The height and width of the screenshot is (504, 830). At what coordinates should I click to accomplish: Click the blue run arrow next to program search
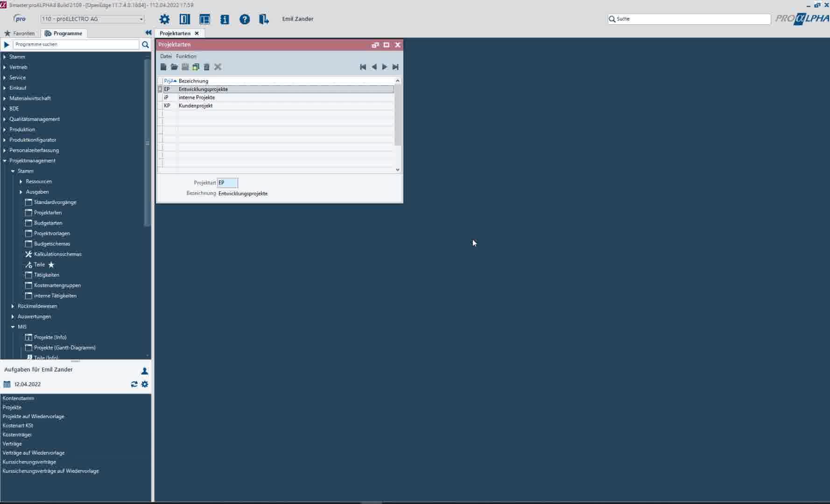(x=7, y=44)
